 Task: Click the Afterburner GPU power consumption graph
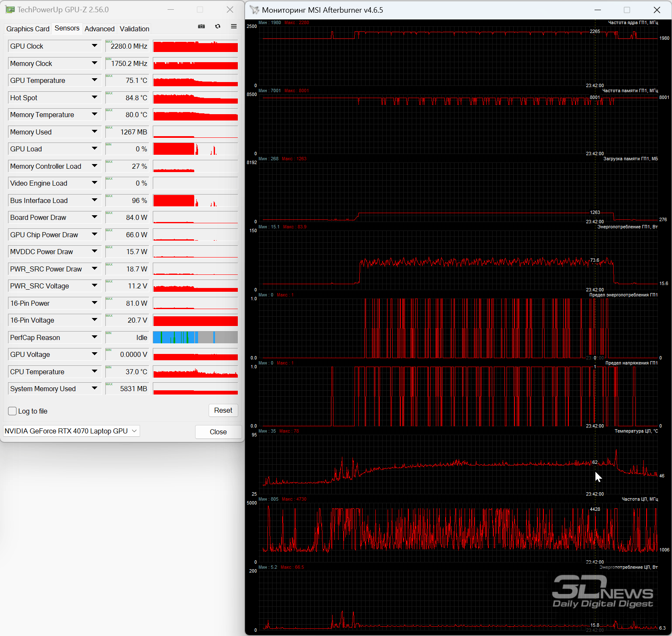pyautogui.click(x=458, y=260)
